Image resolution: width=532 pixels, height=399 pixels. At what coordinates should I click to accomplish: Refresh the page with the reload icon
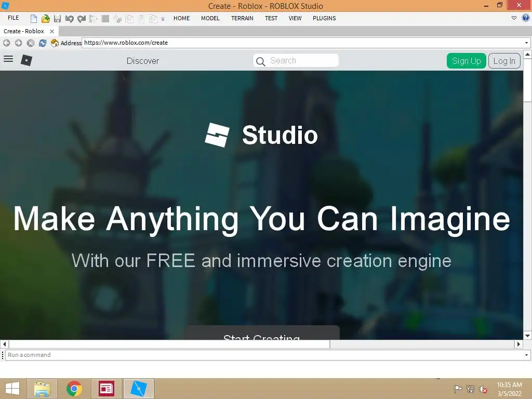coord(43,43)
